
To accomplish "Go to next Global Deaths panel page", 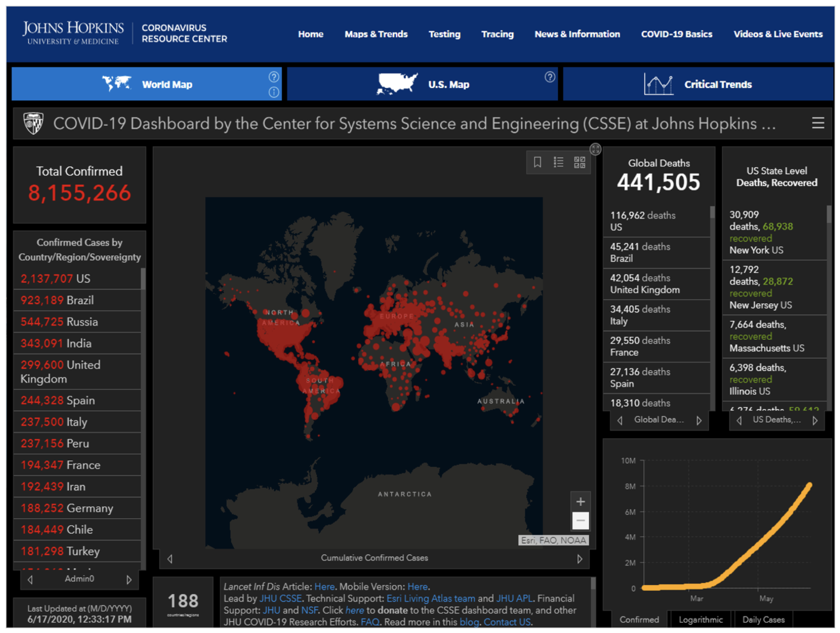I will [x=699, y=420].
